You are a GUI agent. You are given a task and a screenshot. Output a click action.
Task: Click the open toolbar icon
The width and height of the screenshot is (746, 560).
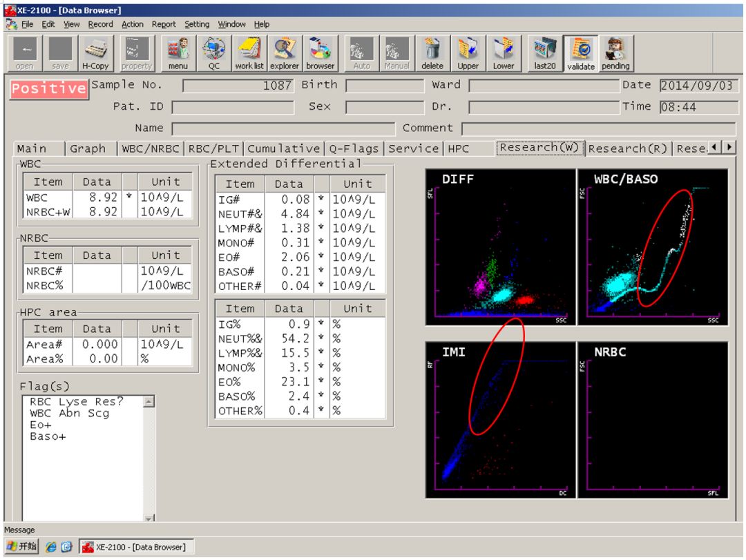tap(26, 53)
